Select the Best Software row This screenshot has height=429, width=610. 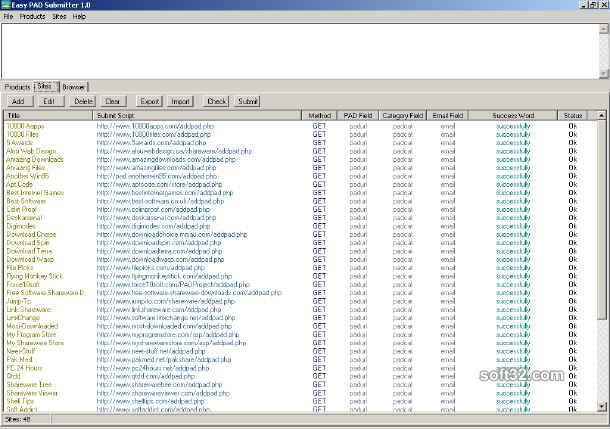300,201
